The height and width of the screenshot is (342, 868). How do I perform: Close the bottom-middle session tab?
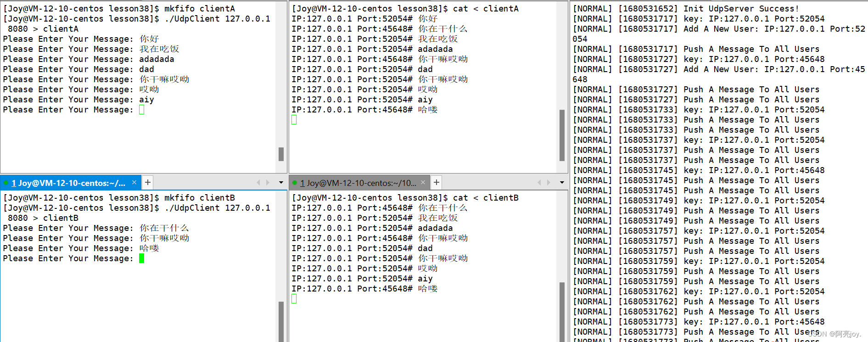[x=423, y=183]
